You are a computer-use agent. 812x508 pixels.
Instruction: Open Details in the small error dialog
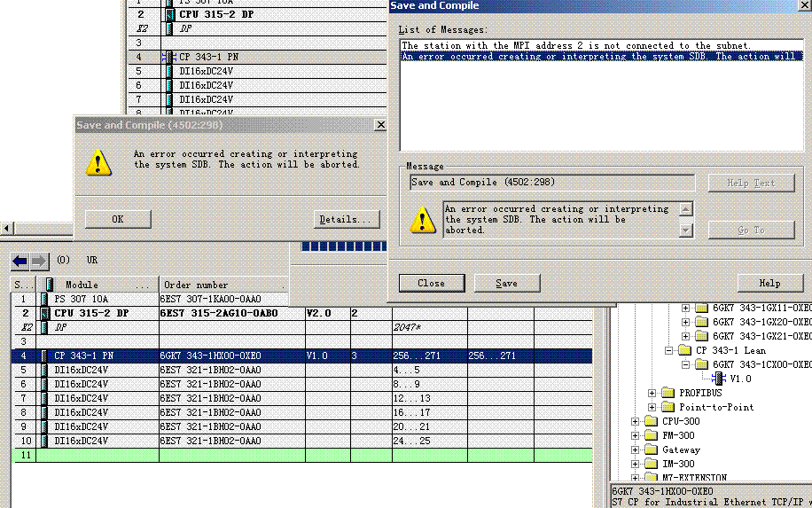pyautogui.click(x=347, y=219)
